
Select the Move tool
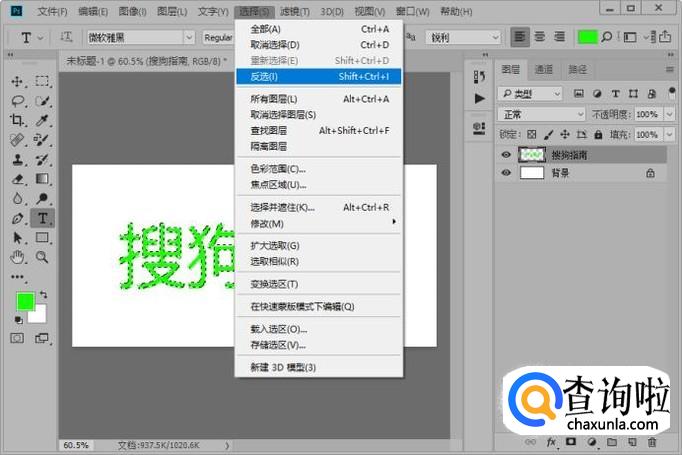tap(17, 81)
